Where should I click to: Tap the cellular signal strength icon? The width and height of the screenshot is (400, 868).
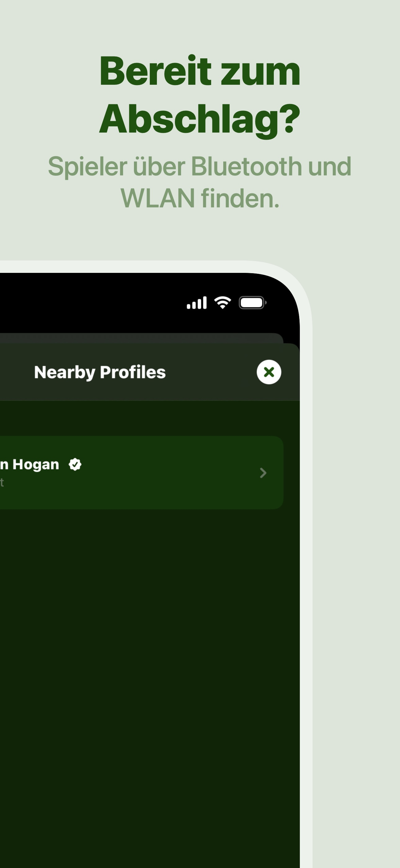tap(197, 303)
